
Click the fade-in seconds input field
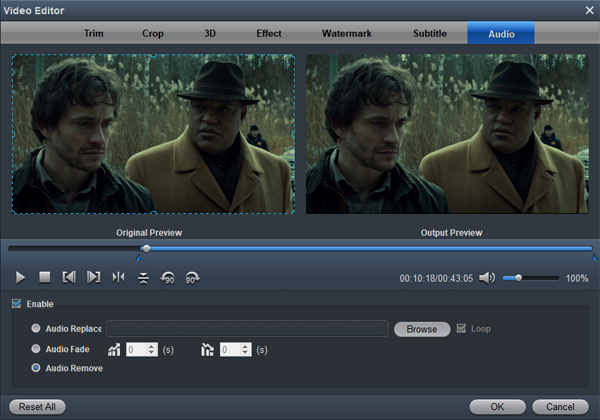pos(137,350)
